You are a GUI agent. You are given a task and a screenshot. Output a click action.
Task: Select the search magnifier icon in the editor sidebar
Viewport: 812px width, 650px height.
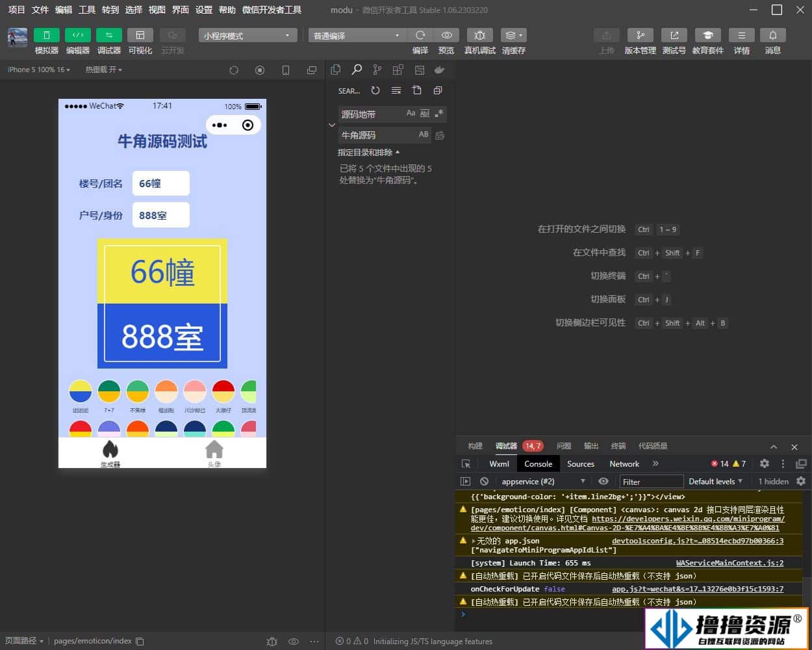tap(357, 70)
